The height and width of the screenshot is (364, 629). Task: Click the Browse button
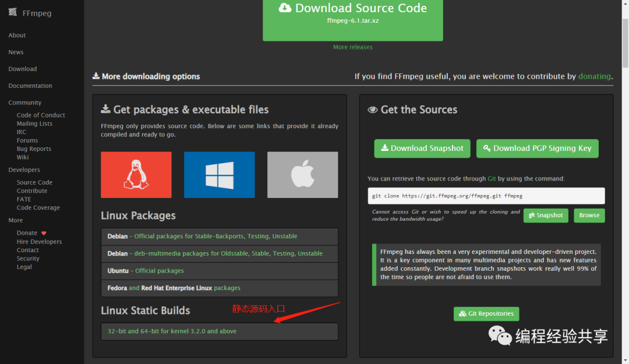[x=589, y=215]
